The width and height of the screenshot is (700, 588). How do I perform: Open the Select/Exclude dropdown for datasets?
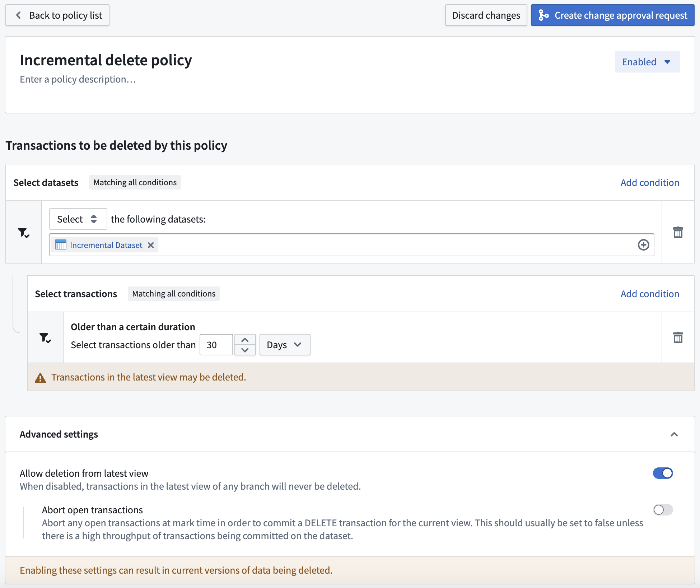(78, 219)
